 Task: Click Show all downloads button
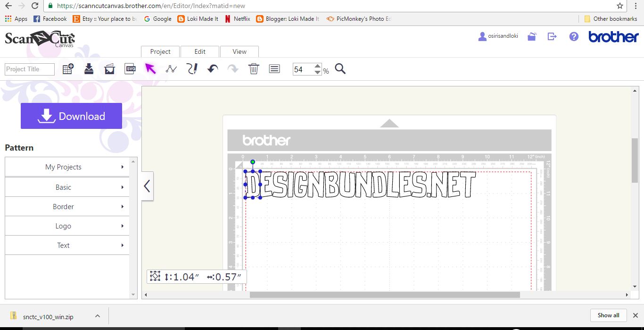[x=609, y=315]
